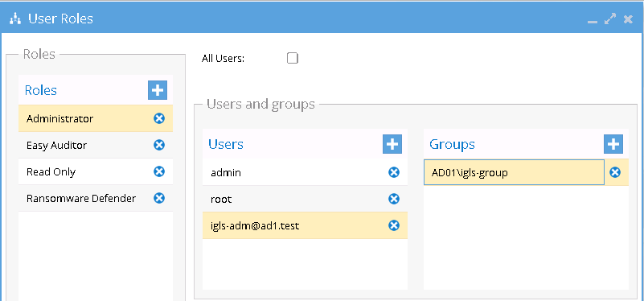This screenshot has width=644, height=301.
Task: Select the root user row
Action: coord(305,199)
